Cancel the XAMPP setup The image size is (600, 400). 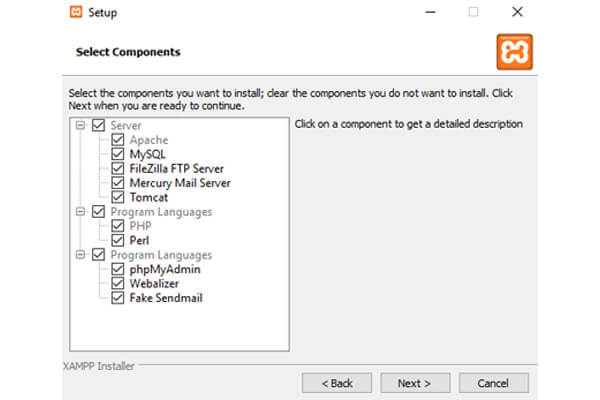(x=494, y=383)
